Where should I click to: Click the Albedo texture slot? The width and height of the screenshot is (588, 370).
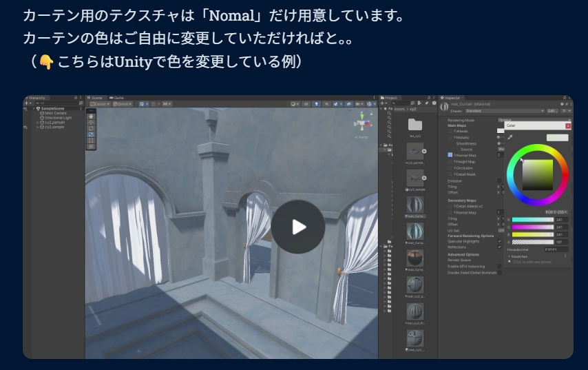click(450, 132)
